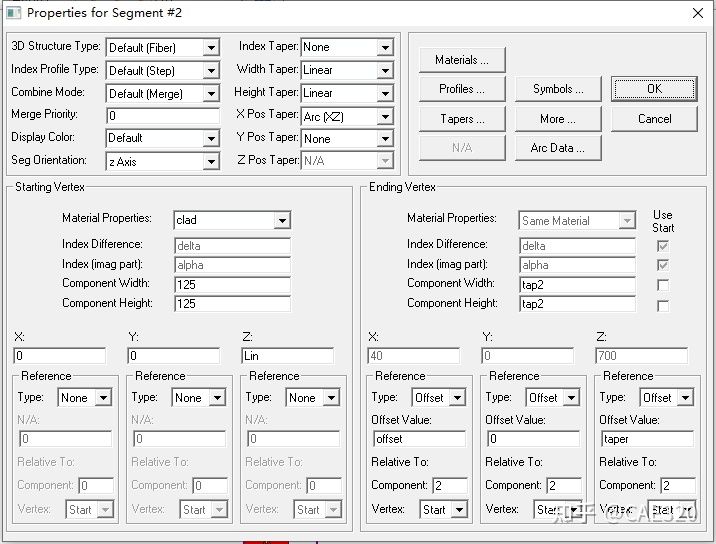716x544 pixels.
Task: Click ending vertex Component Height field tap2
Action: pos(577,304)
